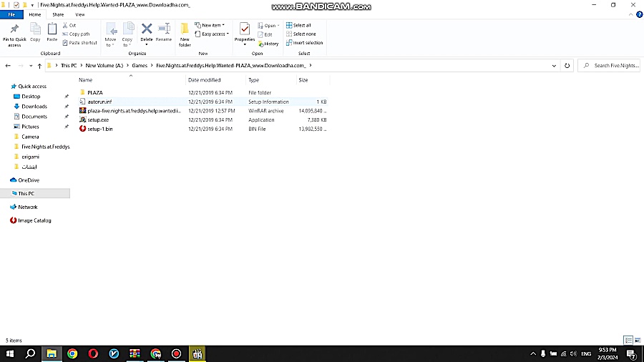Open origami folder in sidebar
This screenshot has height=362, width=644.
(x=30, y=157)
